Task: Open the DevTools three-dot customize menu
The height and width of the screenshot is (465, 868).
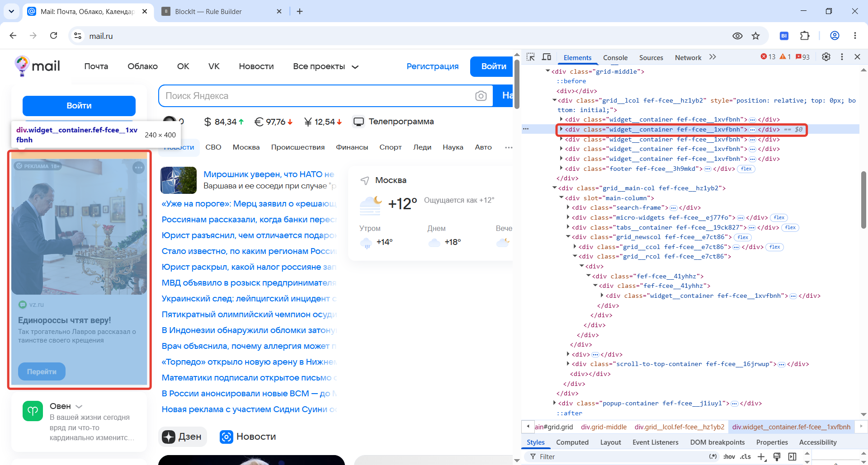Action: click(842, 57)
